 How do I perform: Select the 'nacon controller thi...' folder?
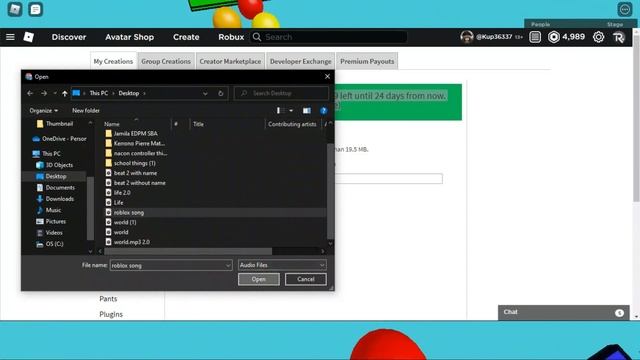(x=140, y=153)
